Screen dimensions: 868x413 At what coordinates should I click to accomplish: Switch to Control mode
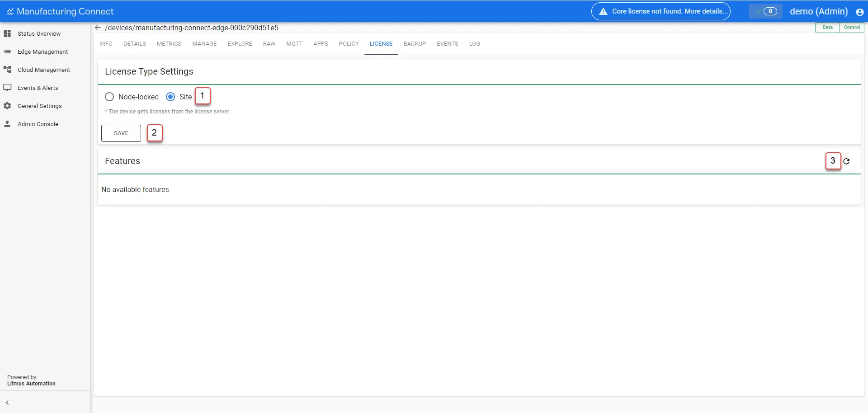pos(852,28)
